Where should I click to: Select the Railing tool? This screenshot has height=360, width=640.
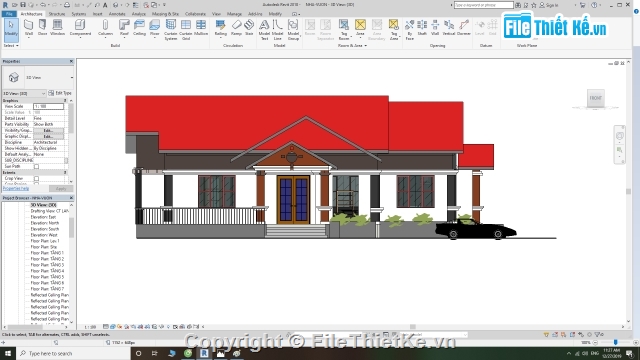coord(220,28)
